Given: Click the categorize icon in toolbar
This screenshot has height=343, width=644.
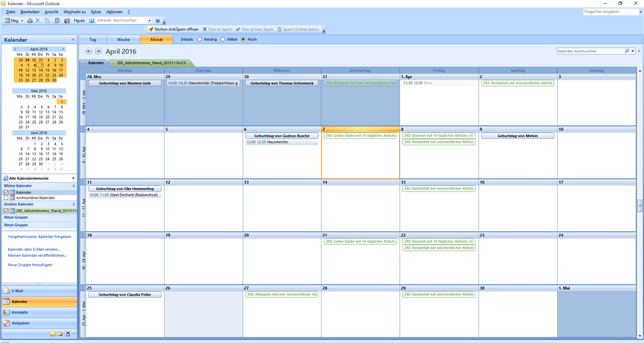Looking at the screenshot, I should pyautogui.click(x=47, y=20).
